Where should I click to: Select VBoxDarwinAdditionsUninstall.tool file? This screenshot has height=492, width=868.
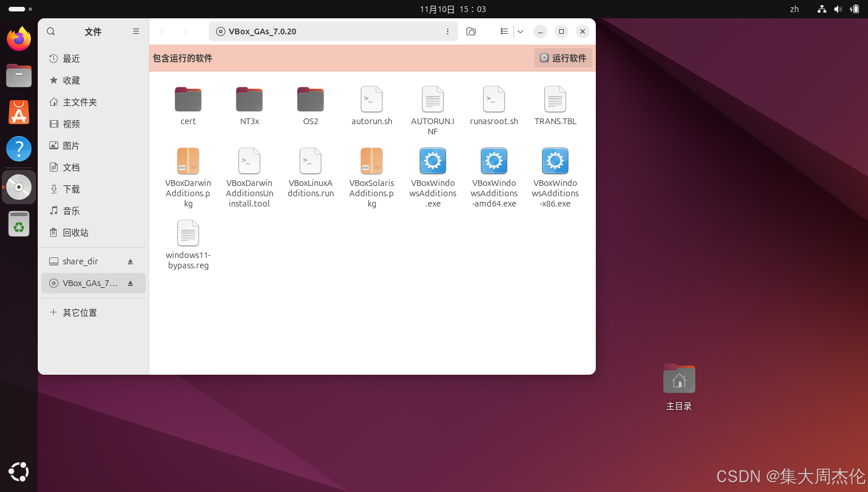(249, 177)
